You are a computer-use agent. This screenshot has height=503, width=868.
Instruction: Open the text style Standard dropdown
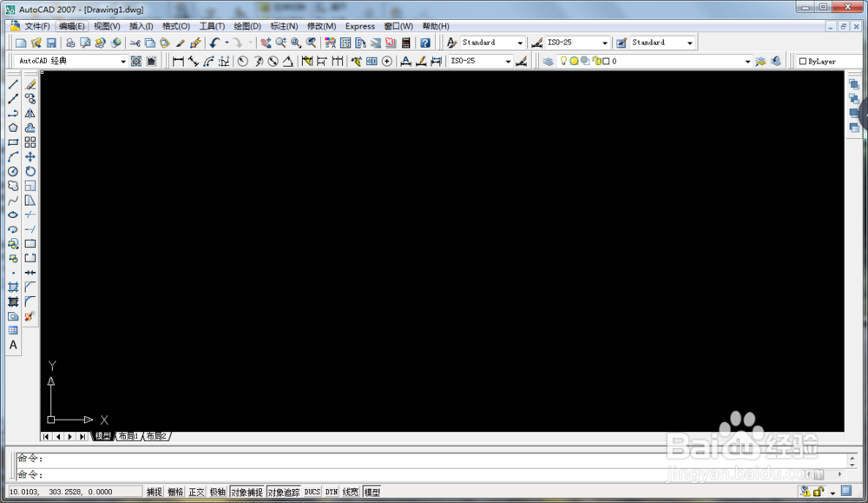520,43
